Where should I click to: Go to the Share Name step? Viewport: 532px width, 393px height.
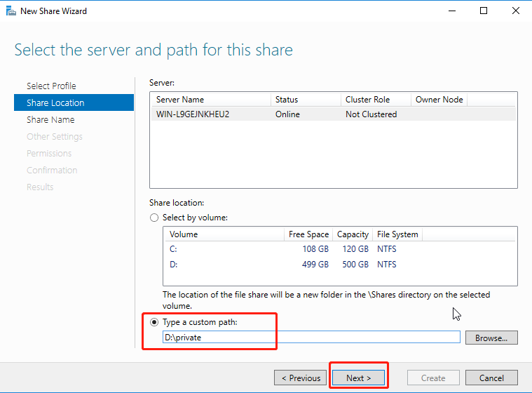coord(50,119)
